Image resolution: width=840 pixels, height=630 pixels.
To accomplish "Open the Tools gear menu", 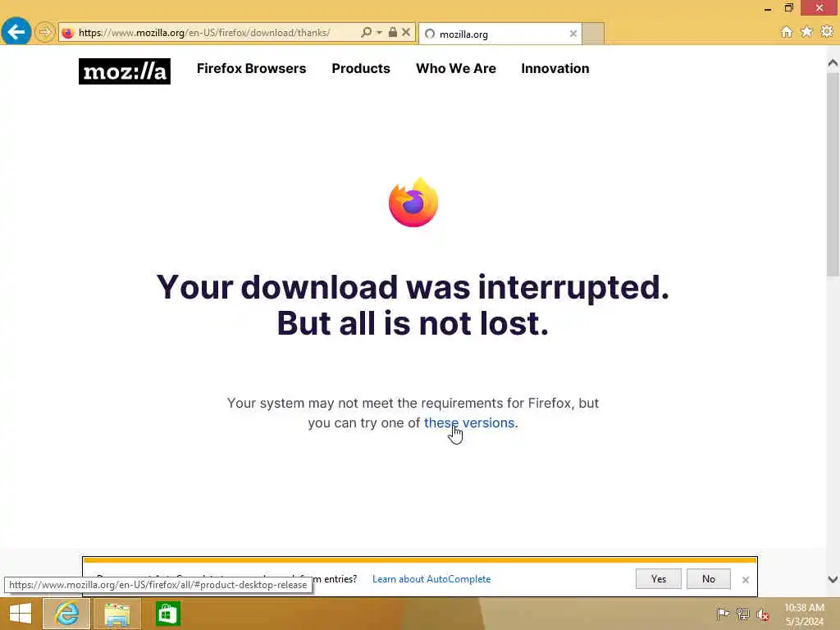I will pyautogui.click(x=827, y=32).
